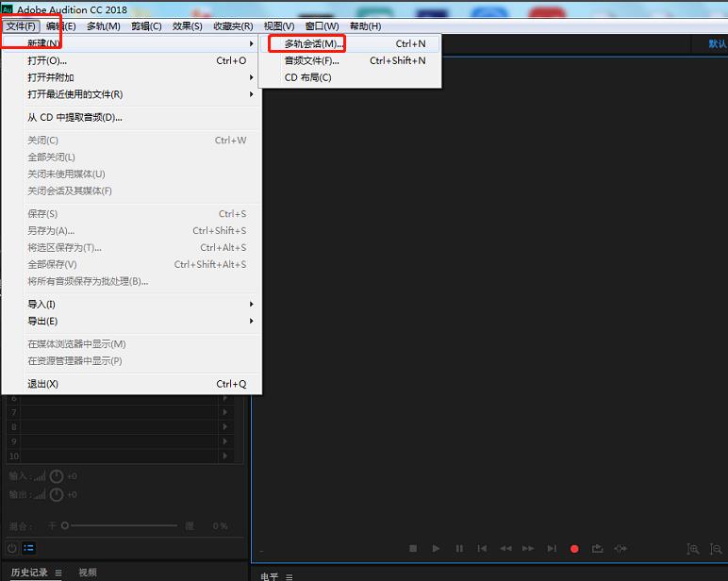Open the 文件(F) menu
The image size is (728, 581).
click(x=21, y=26)
